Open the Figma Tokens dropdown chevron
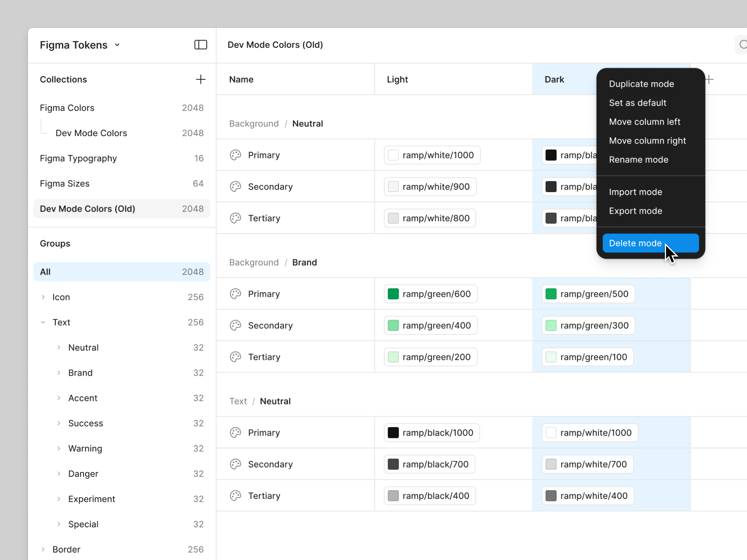The width and height of the screenshot is (747, 560). point(117,45)
